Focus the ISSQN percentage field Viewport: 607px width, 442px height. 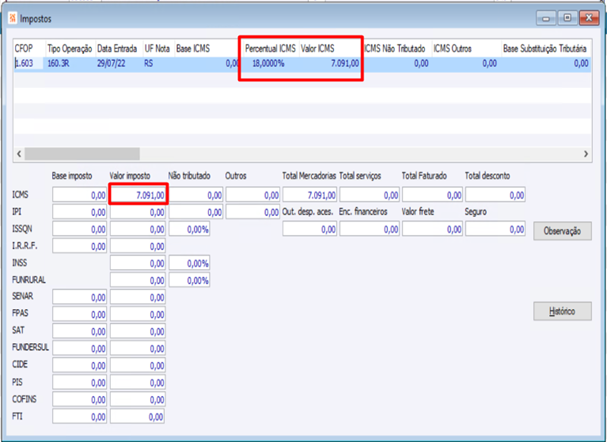tap(189, 229)
